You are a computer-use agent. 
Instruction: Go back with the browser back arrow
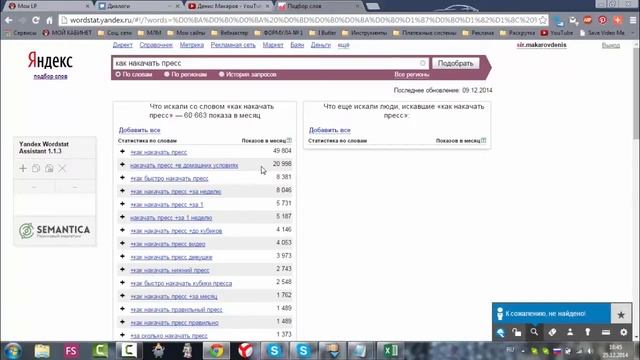click(x=9, y=20)
